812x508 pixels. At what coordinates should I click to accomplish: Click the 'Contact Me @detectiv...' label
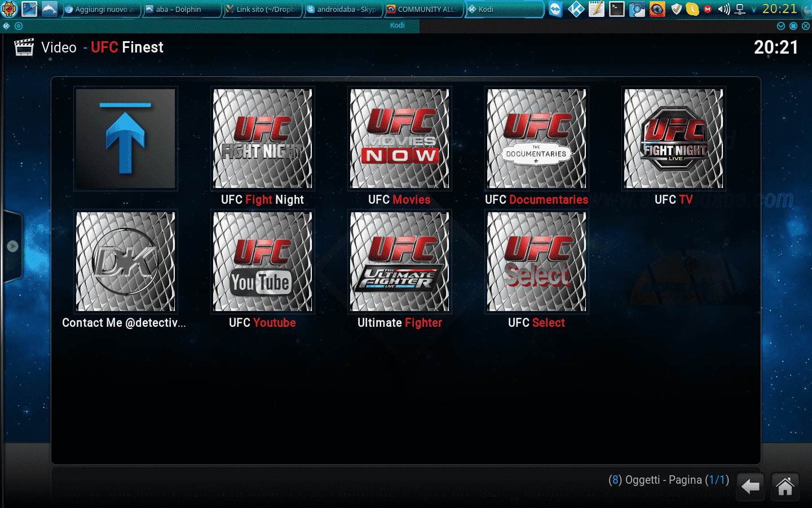[124, 323]
